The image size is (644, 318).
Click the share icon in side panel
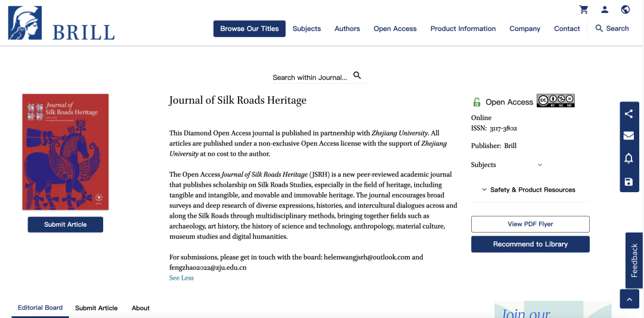(x=629, y=114)
